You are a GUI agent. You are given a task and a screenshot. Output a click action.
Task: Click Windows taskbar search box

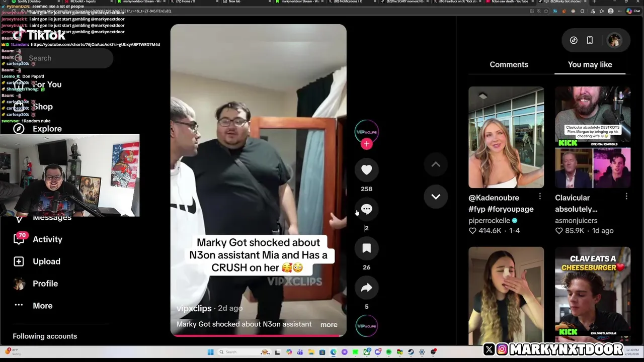click(244, 352)
